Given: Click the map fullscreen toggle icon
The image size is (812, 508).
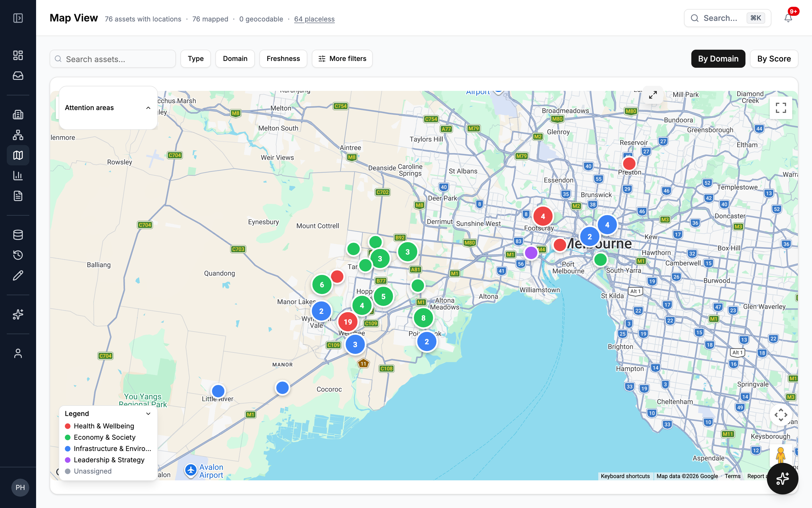Looking at the screenshot, I should pos(781,108).
